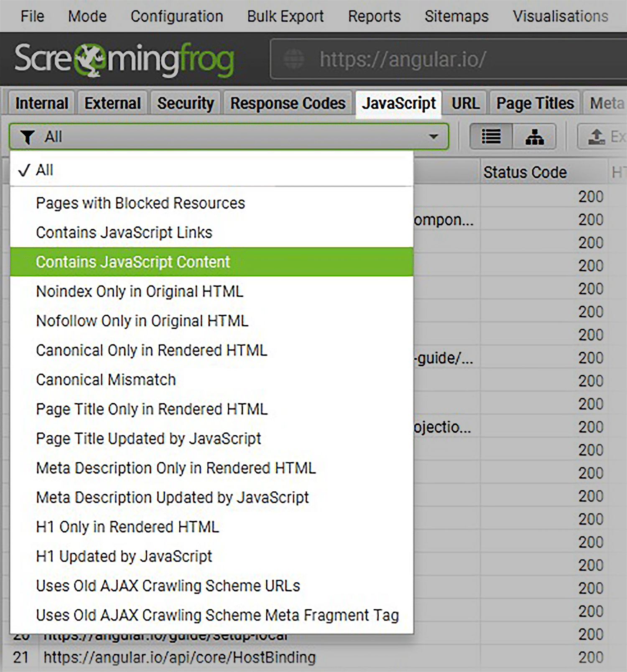
Task: Choose Page Title Updated by JavaScript
Action: tap(212, 439)
